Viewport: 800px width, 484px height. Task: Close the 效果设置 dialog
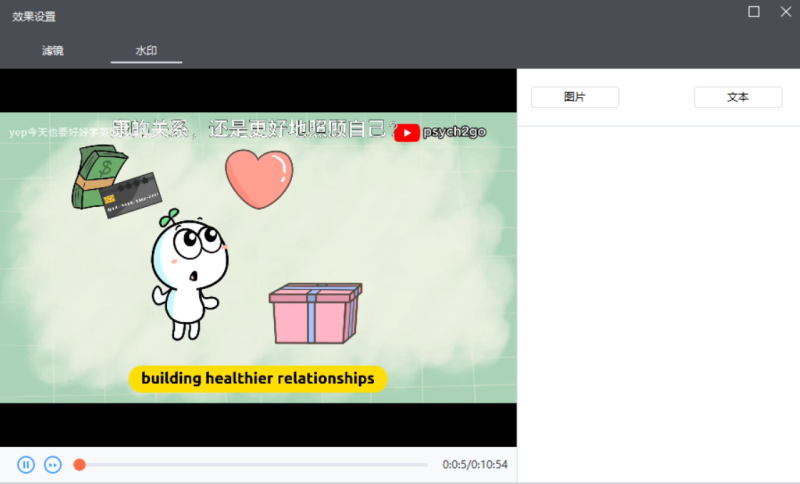(785, 12)
